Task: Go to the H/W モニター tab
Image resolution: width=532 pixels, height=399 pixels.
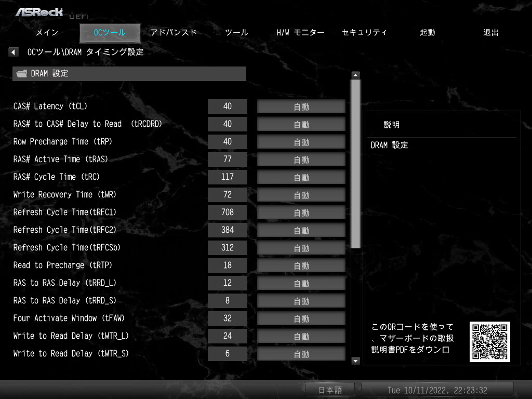Action: click(x=300, y=33)
